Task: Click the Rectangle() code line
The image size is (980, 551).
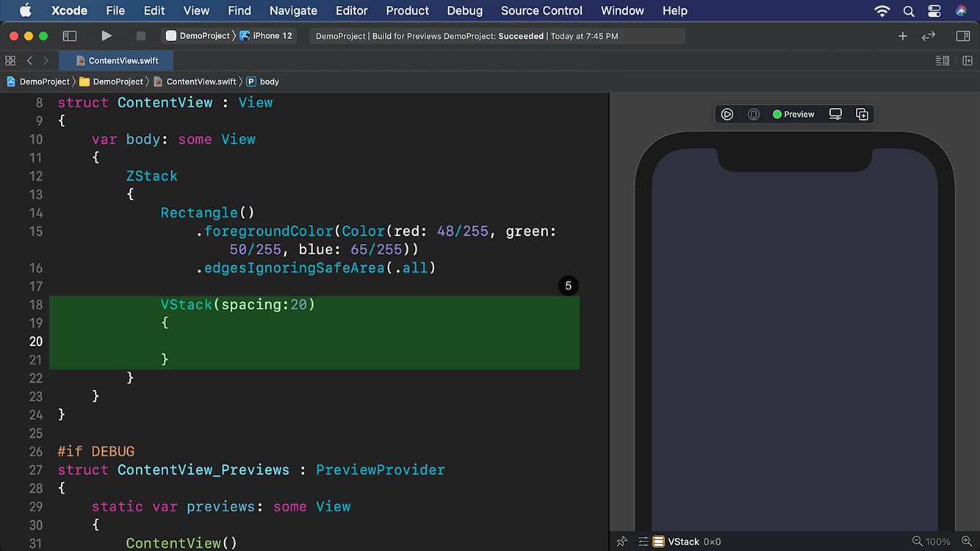Action: (208, 212)
